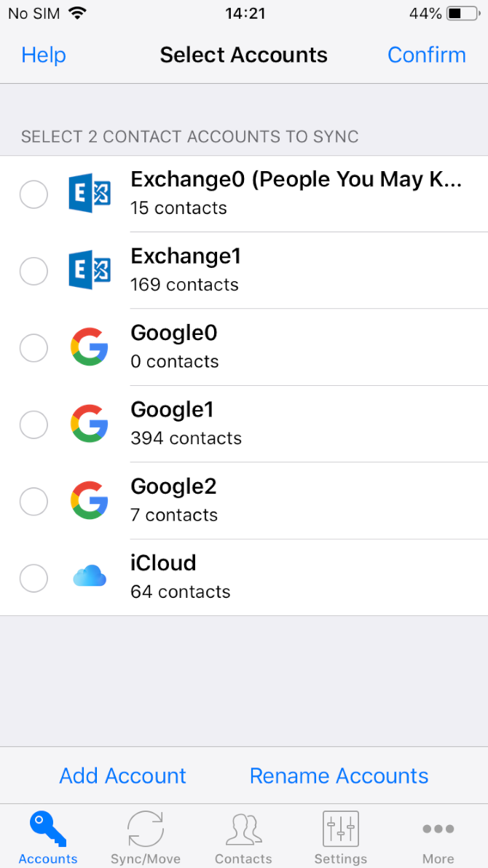The width and height of the screenshot is (488, 868).
Task: Select the radio button for iCloud
Action: (34, 577)
